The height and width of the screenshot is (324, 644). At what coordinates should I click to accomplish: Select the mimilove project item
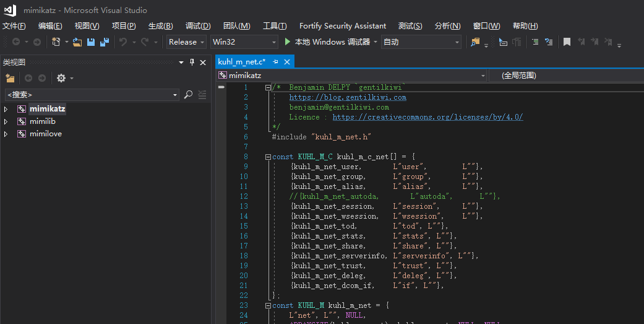tap(46, 134)
